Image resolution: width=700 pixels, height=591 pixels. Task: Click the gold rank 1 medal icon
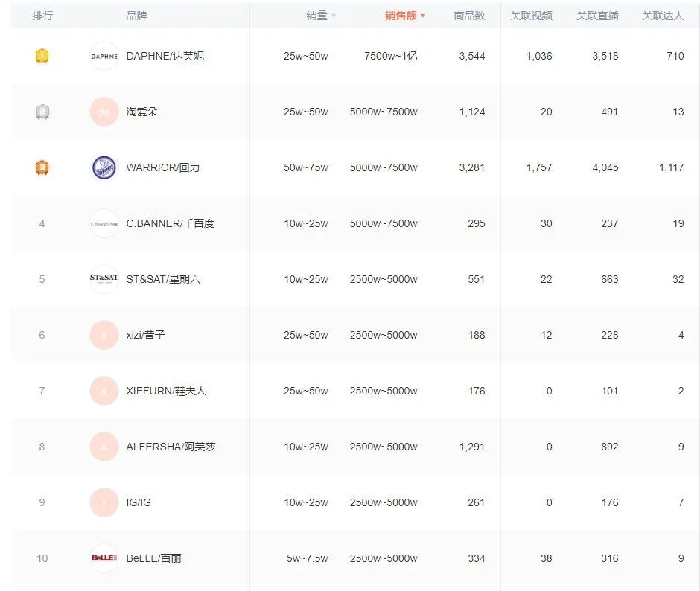coord(42,56)
